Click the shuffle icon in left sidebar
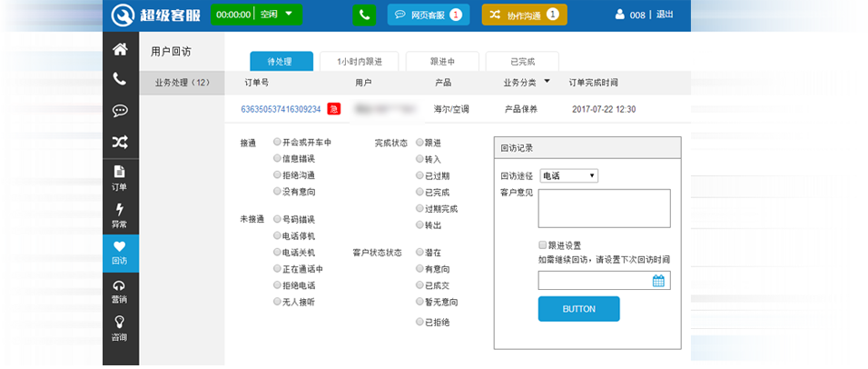 tap(120, 142)
